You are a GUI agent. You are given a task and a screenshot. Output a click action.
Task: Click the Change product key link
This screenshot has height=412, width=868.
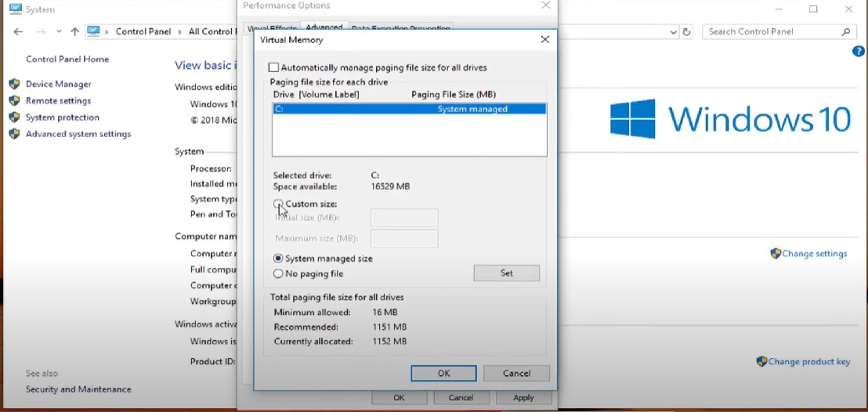[x=808, y=362]
